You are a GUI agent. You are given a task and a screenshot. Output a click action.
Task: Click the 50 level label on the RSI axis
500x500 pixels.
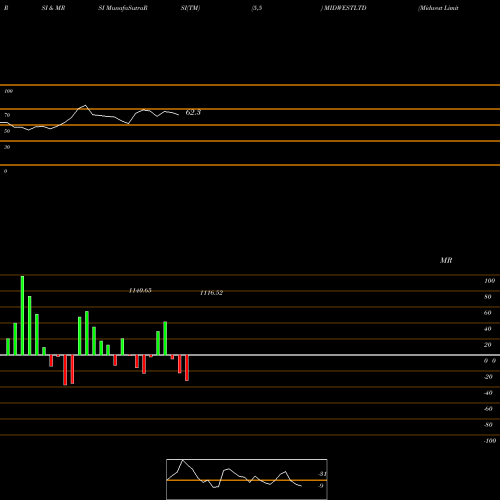(7, 131)
